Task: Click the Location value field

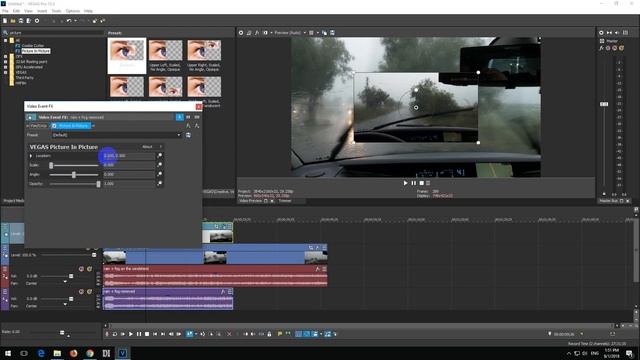Action: pyautogui.click(x=129, y=156)
